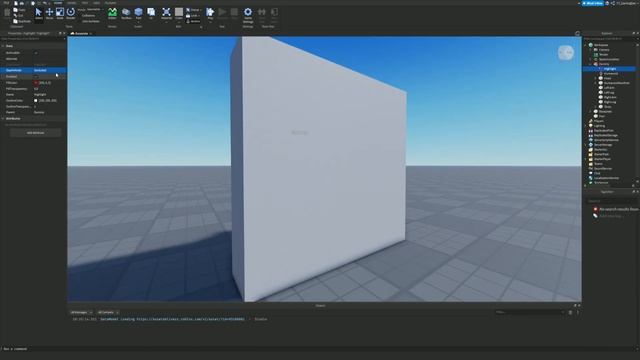Select ServerStorage in Explorer
Image resolution: width=640 pixels, height=360 pixels.
pos(603,144)
